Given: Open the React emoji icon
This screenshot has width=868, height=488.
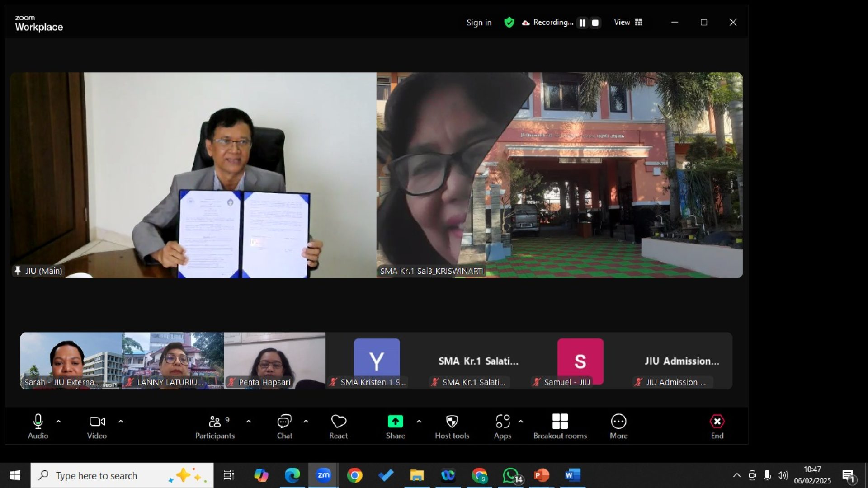Looking at the screenshot, I should [x=339, y=422].
